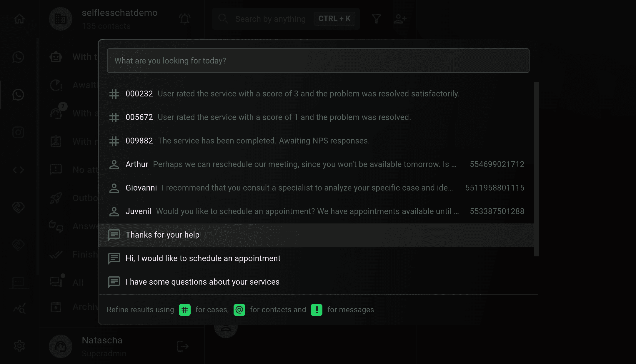Click the search results scrollbar
The height and width of the screenshot is (364, 636).
coord(536,169)
